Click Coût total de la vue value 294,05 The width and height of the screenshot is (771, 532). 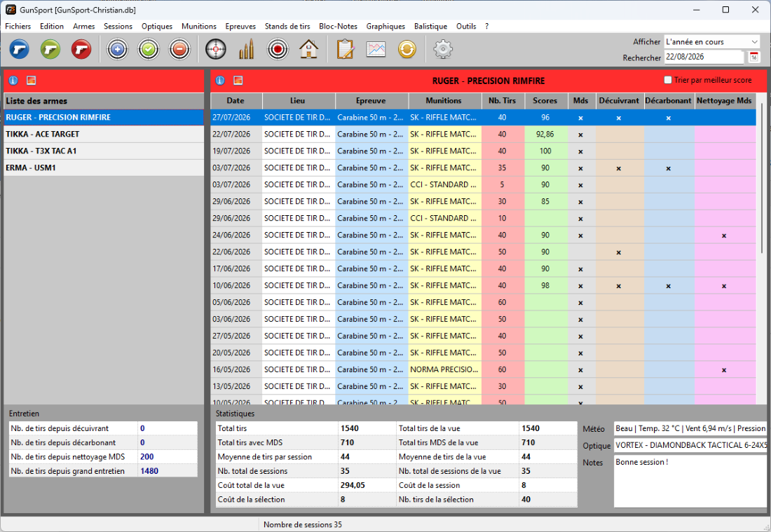click(353, 485)
